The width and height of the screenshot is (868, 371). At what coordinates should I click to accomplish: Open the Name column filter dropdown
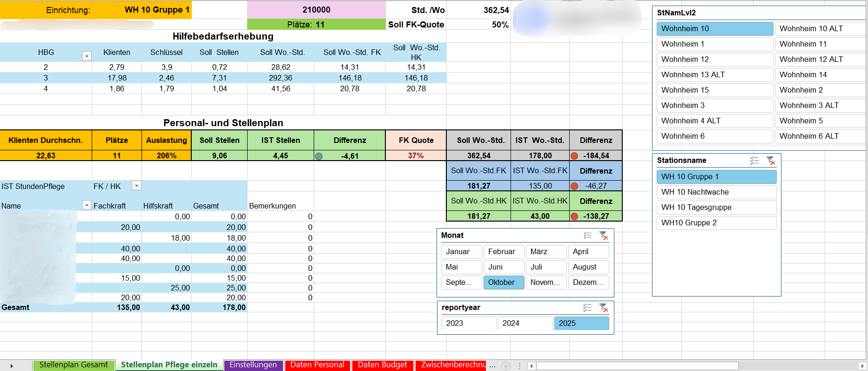coord(87,205)
